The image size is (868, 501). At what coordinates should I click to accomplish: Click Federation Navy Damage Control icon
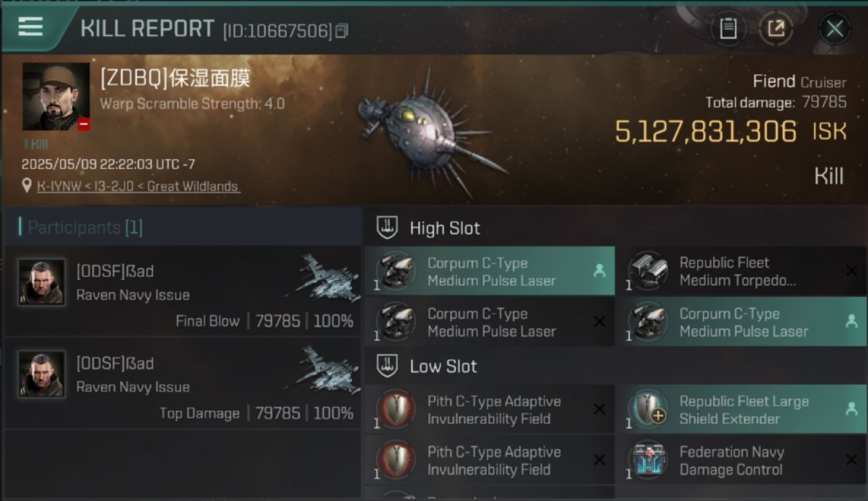point(648,460)
